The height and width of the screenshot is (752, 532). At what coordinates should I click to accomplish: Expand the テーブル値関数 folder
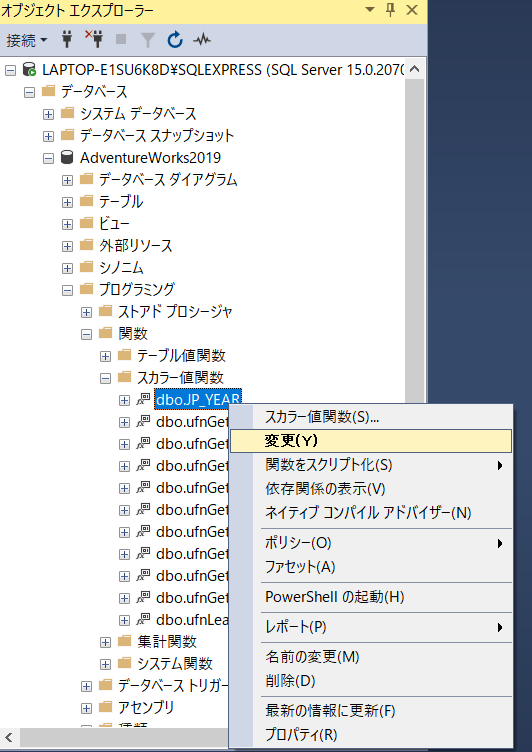(x=106, y=356)
